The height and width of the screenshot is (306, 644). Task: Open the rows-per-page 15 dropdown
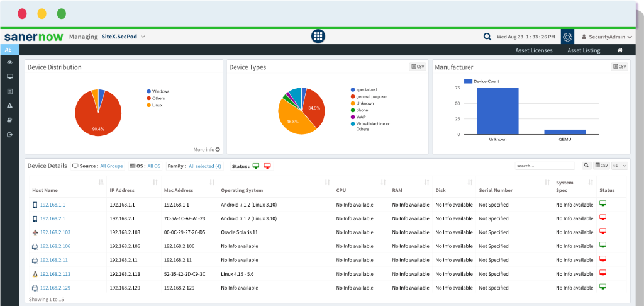(x=619, y=166)
